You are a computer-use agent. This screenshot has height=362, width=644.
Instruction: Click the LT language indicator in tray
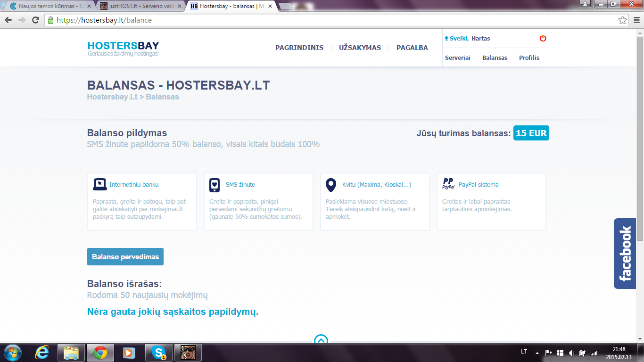pyautogui.click(x=524, y=352)
